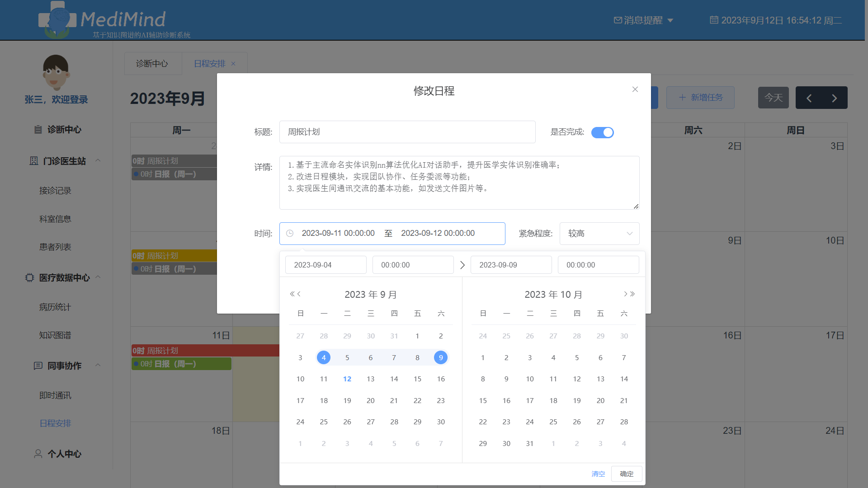Screen dimensions: 868x488
Task: Go to next year in date picker
Action: (x=632, y=294)
